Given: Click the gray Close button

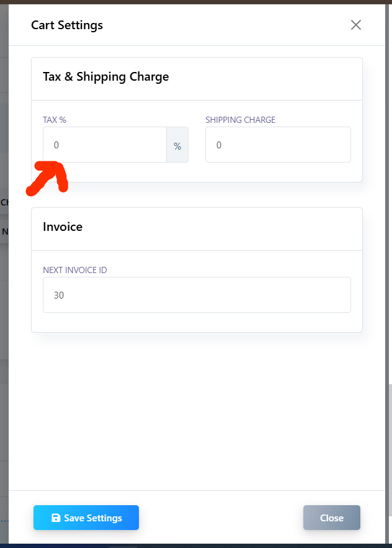Looking at the screenshot, I should (331, 518).
